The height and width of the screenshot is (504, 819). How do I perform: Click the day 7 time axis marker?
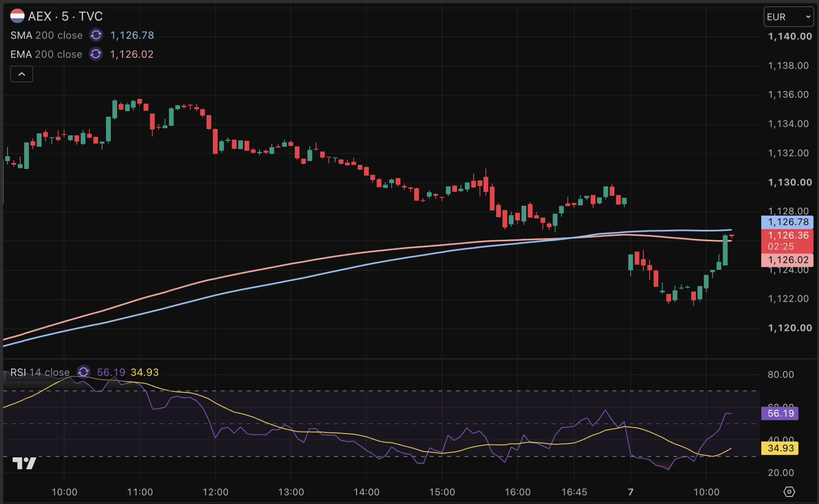click(x=631, y=492)
